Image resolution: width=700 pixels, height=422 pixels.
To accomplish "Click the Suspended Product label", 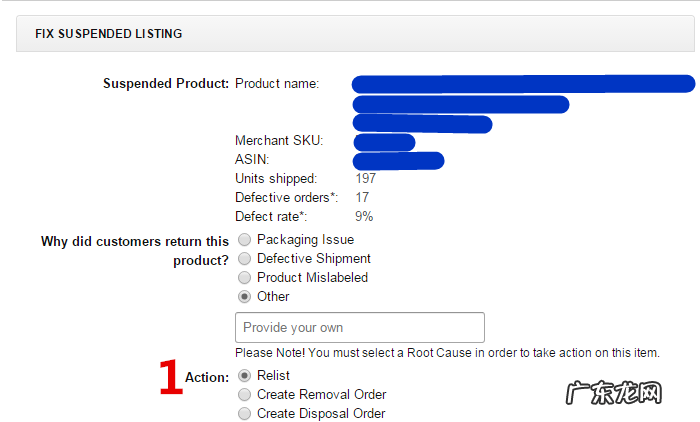I will (166, 84).
